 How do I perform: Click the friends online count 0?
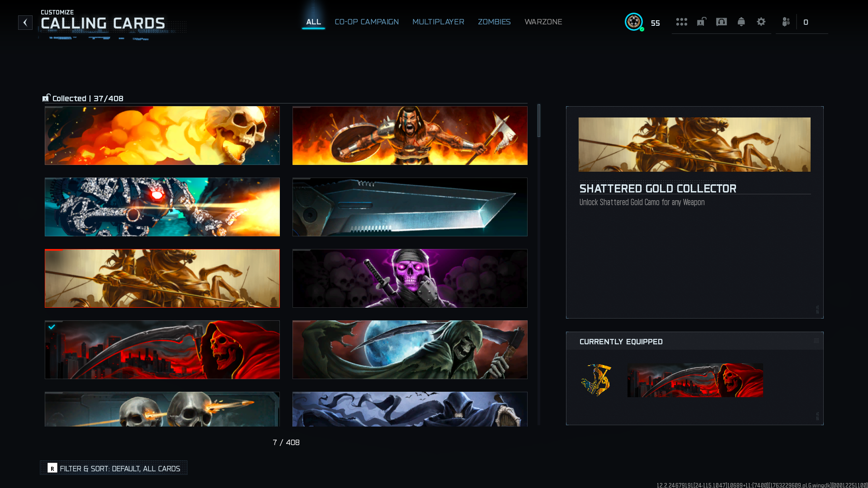click(x=806, y=22)
